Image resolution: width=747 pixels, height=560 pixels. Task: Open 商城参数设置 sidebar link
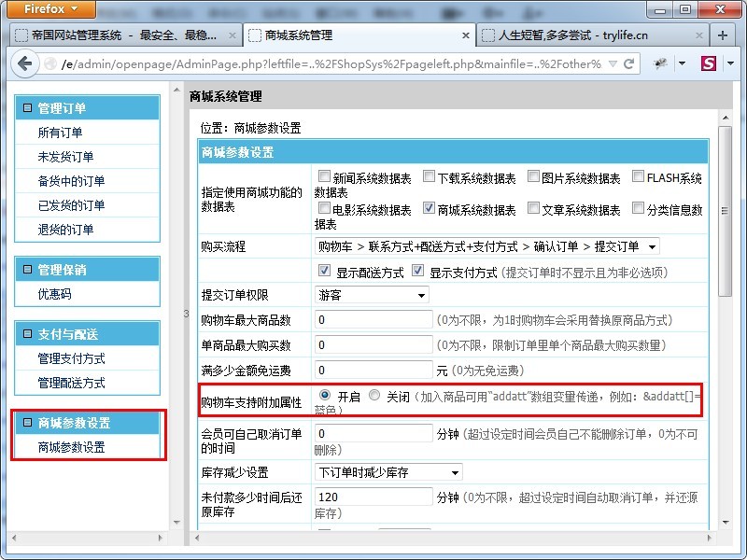[x=72, y=447]
